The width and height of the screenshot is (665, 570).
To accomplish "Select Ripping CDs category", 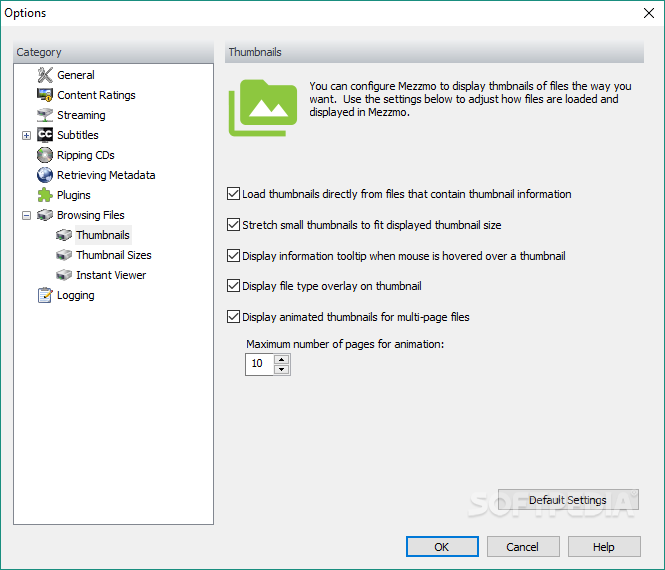I will 86,155.
